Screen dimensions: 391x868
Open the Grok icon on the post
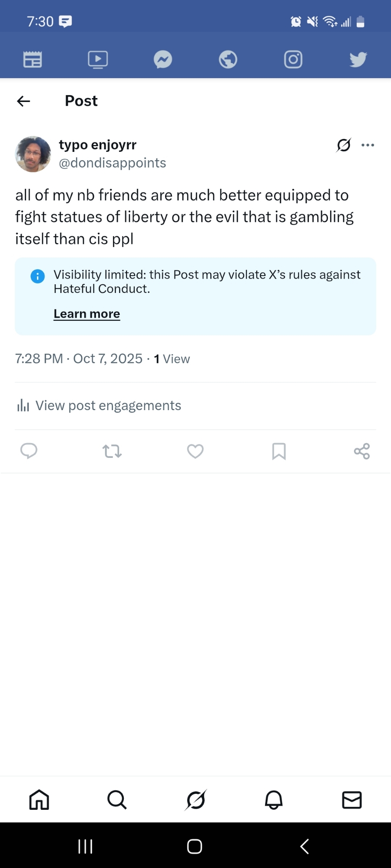[344, 145]
